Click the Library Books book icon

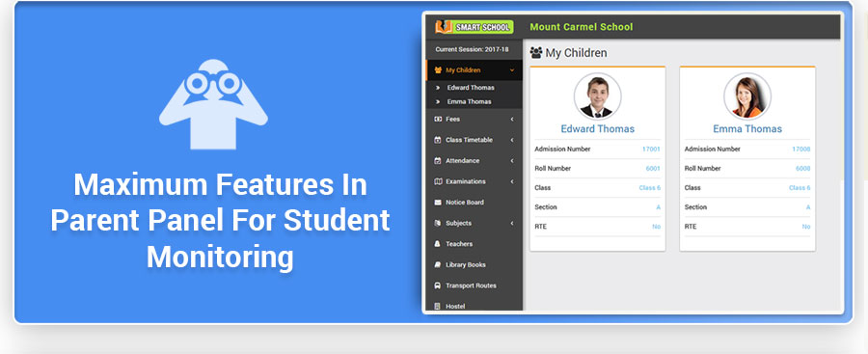tap(438, 265)
